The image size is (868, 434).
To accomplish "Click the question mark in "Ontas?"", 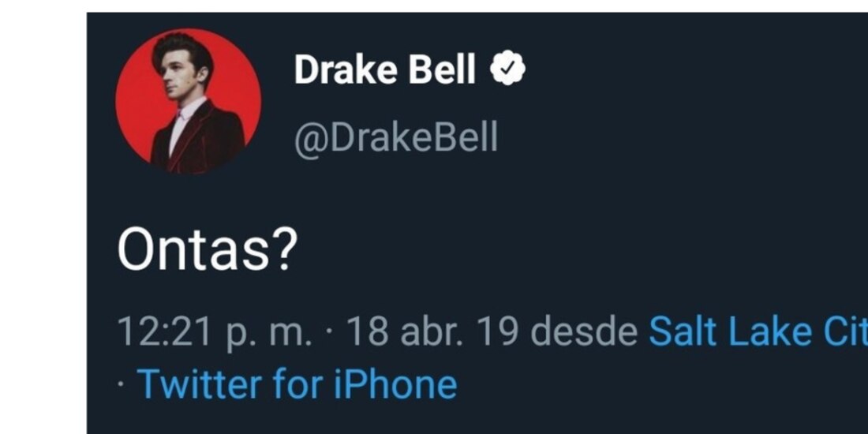I will (x=287, y=250).
